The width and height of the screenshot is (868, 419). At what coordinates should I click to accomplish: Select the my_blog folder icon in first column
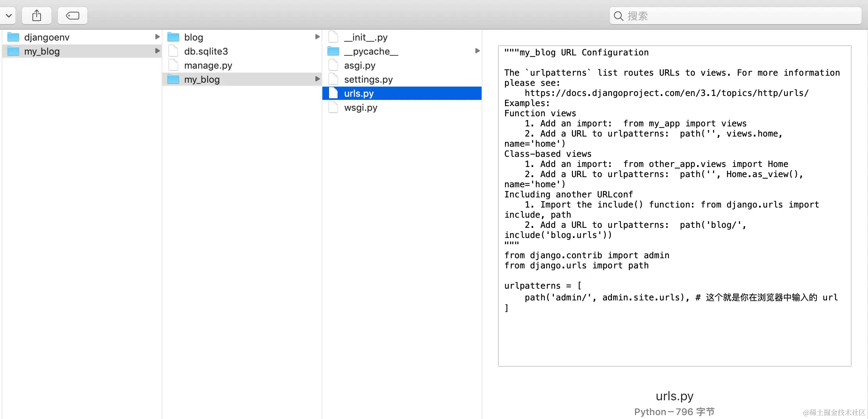click(x=13, y=51)
